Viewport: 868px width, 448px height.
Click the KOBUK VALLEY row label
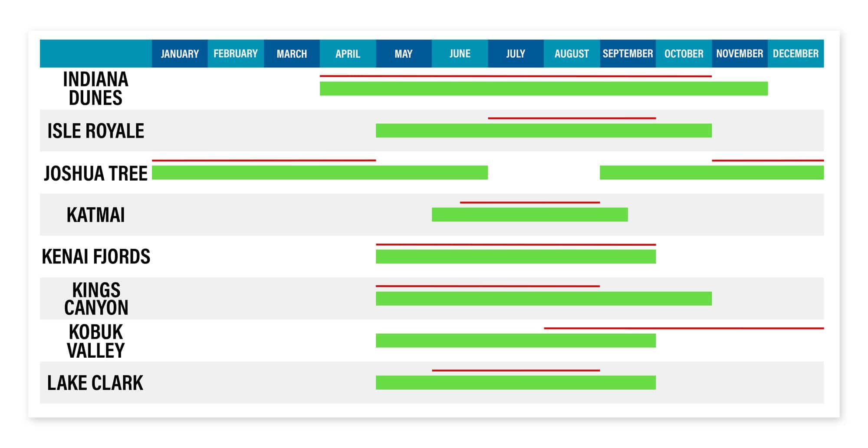tap(95, 341)
